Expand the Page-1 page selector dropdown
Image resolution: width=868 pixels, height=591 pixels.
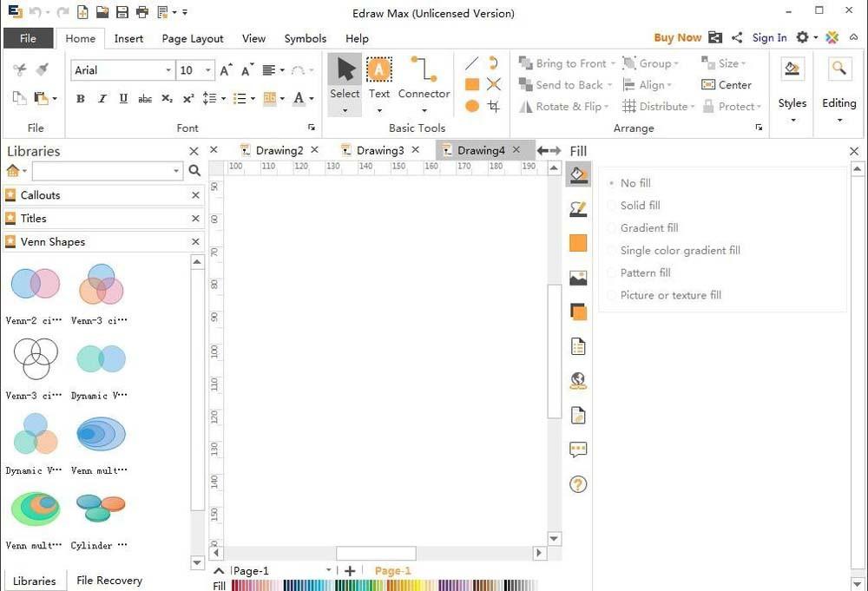click(328, 570)
